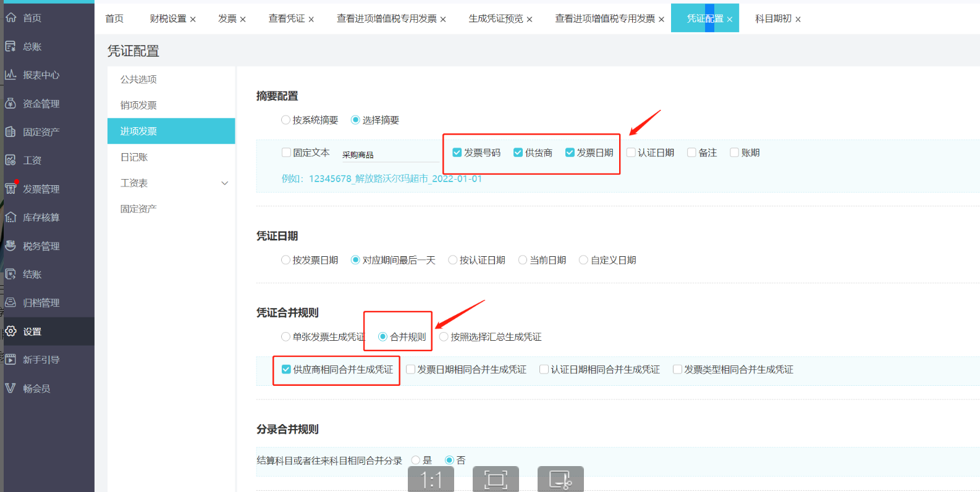This screenshot has height=492, width=980.
Task: Select the 固定资产 sidebar icon
Action: (11, 131)
